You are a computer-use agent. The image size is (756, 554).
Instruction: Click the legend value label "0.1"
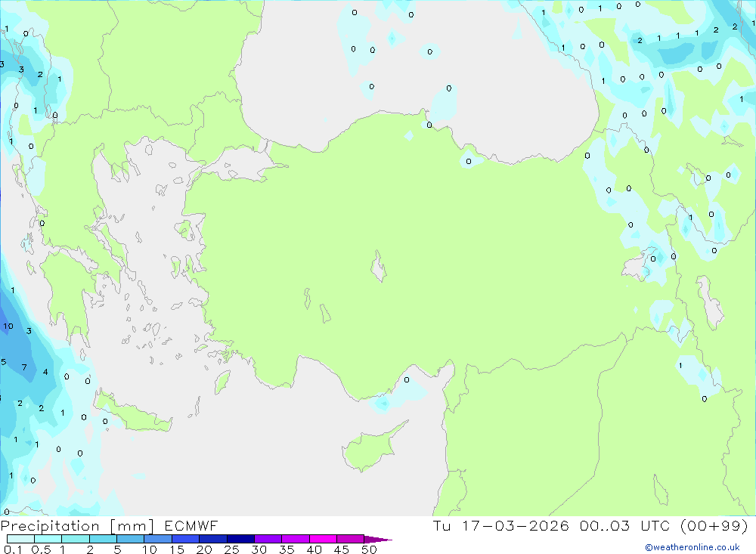click(13, 549)
